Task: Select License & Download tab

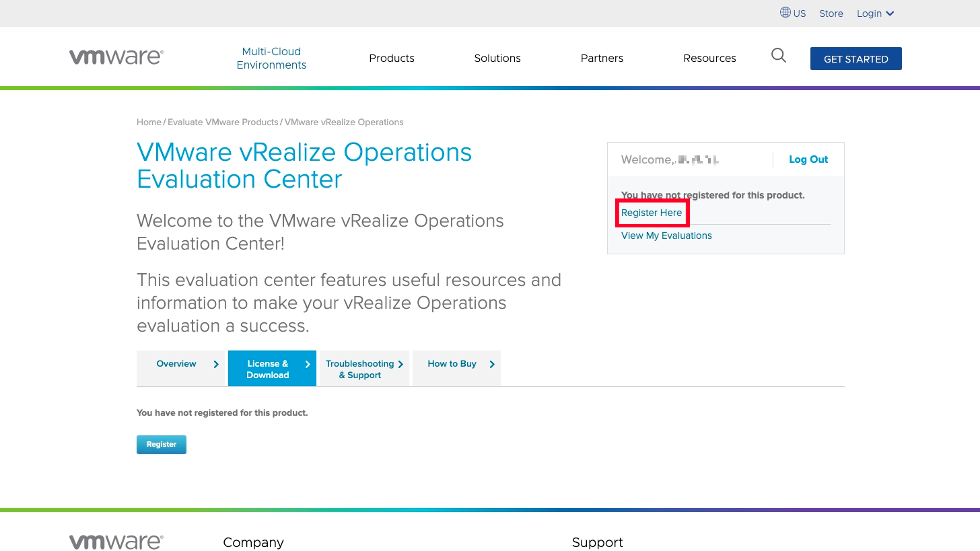Action: (x=272, y=368)
